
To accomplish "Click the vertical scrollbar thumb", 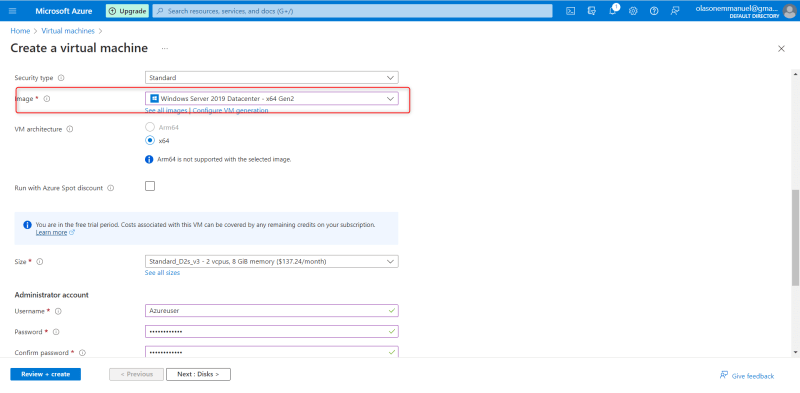I will point(795,237).
